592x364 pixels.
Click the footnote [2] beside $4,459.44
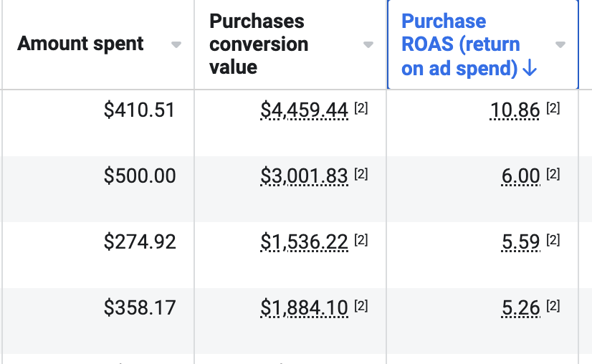pos(361,108)
